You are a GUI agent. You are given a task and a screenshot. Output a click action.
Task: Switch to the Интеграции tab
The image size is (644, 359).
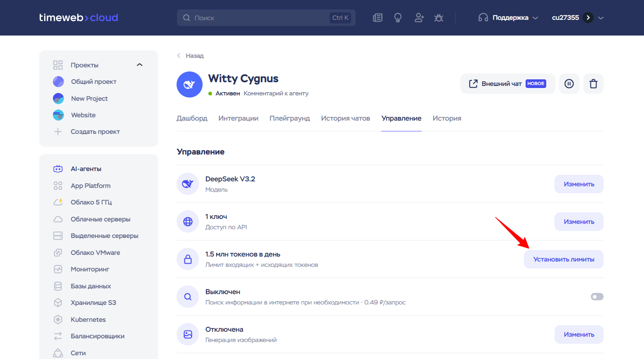[238, 118]
